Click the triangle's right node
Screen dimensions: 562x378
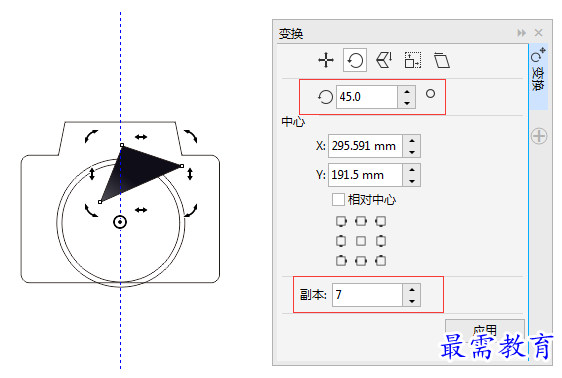tap(182, 166)
